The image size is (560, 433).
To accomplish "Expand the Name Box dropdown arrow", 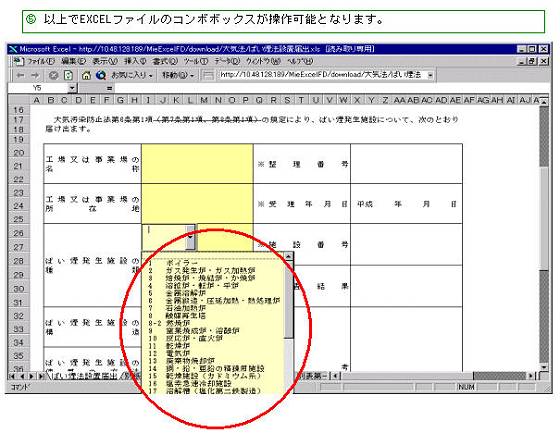I will (x=72, y=88).
